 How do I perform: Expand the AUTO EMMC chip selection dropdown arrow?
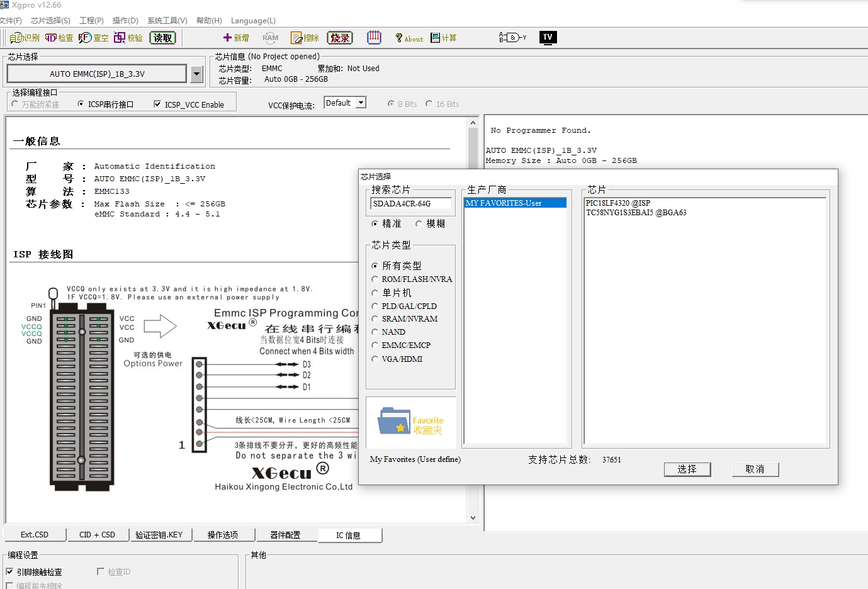click(x=197, y=74)
